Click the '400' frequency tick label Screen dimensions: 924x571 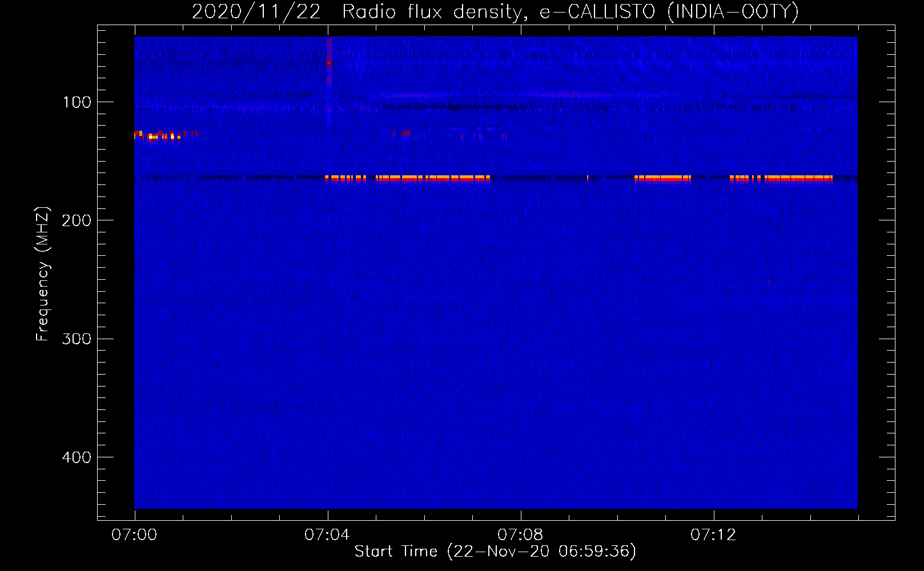pyautogui.click(x=77, y=457)
